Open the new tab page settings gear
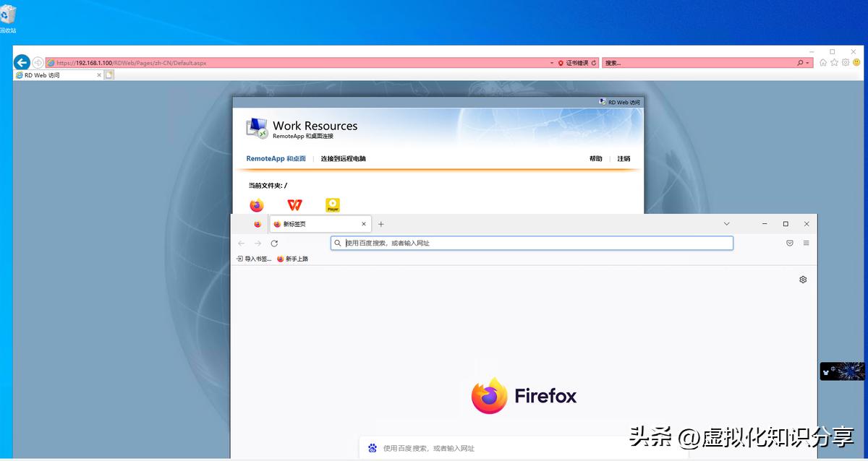The width and height of the screenshot is (868, 461). click(x=802, y=279)
